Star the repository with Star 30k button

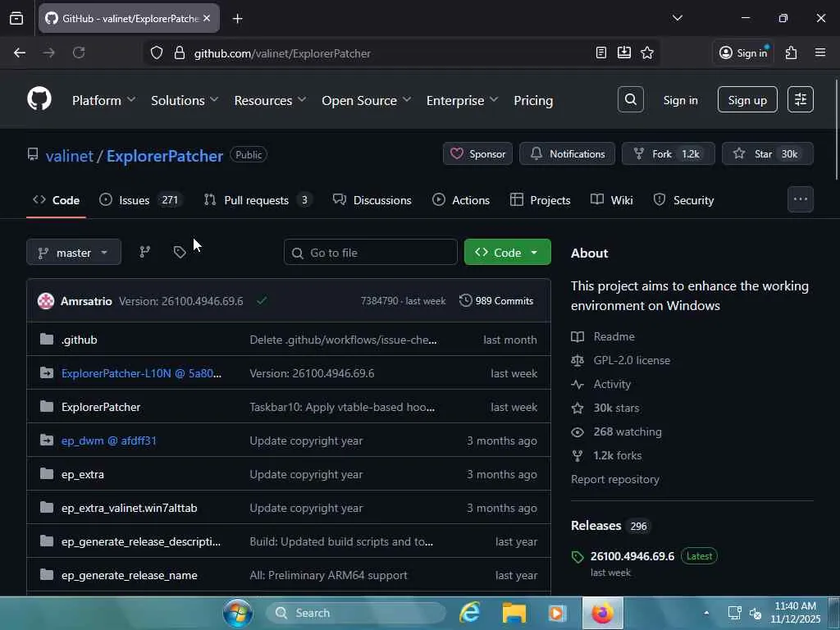[768, 153]
